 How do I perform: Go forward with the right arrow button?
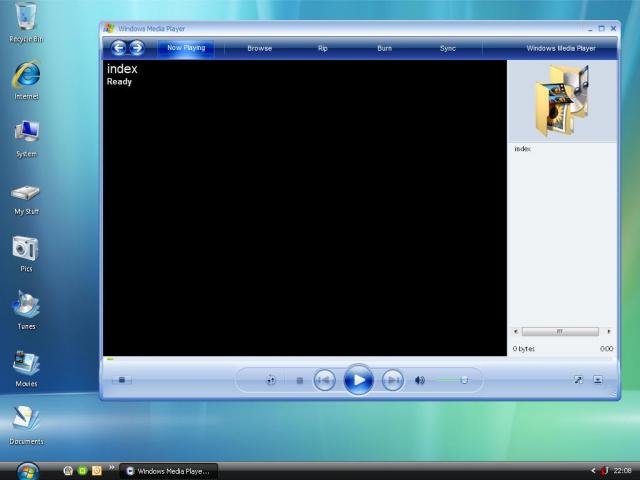[137, 48]
